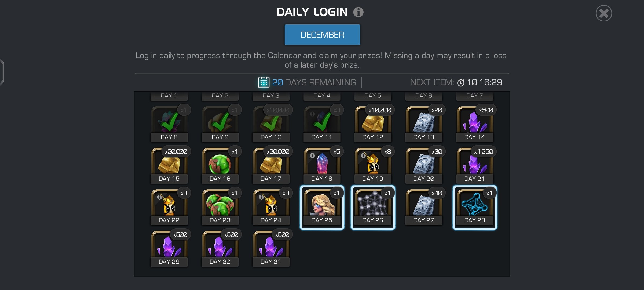Click the DECEMBER month button

322,35
